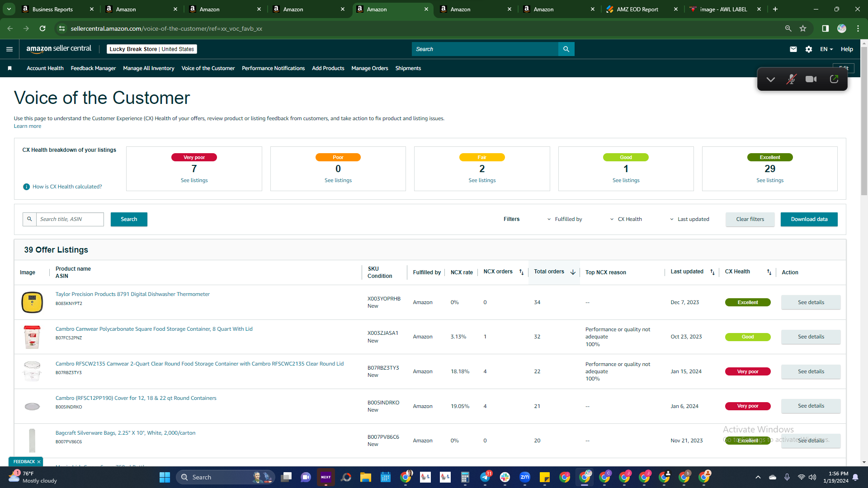Click the top Seller Central search field
Viewport: 868px width, 488px height.
pyautogui.click(x=485, y=49)
